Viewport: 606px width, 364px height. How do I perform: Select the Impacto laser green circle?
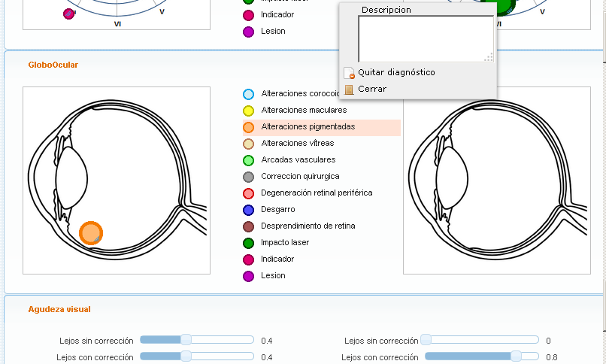(249, 243)
